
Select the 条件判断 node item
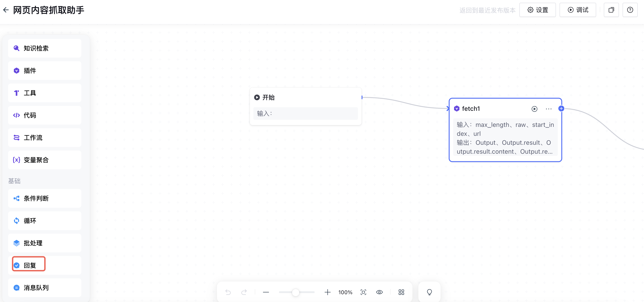coord(44,198)
